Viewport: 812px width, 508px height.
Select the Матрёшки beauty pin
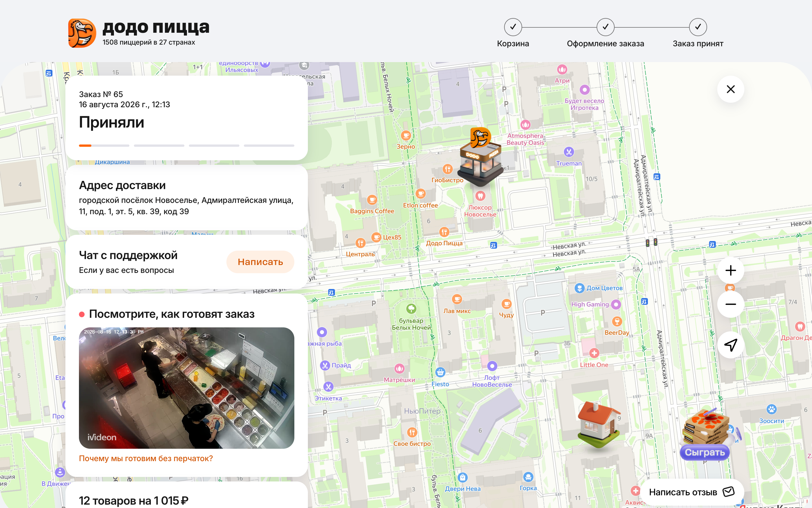399,369
